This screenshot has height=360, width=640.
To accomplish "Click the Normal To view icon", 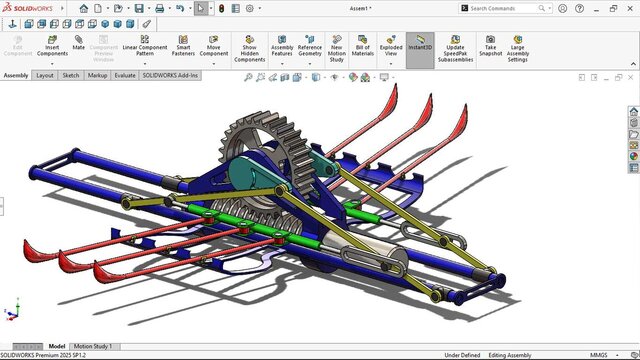I will click(13, 24).
